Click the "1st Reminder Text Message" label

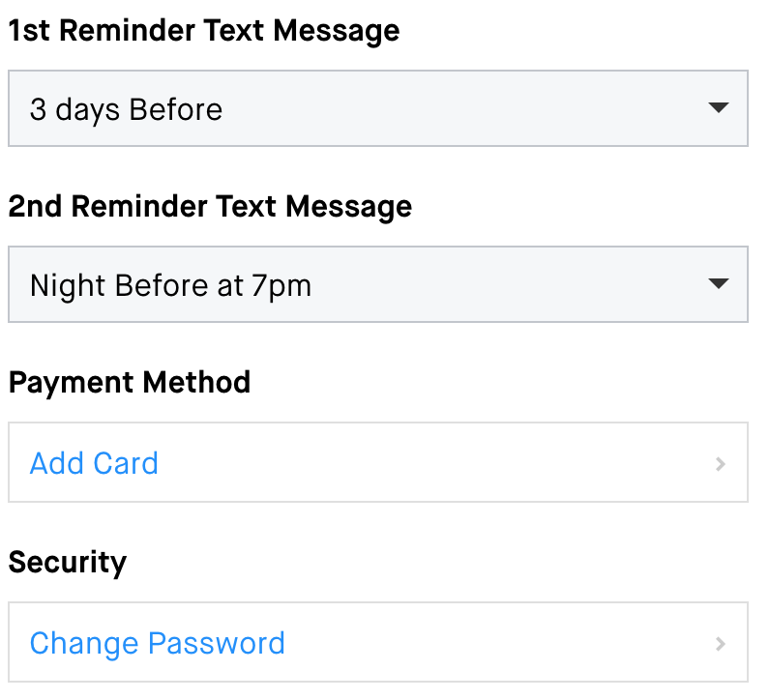203,30
